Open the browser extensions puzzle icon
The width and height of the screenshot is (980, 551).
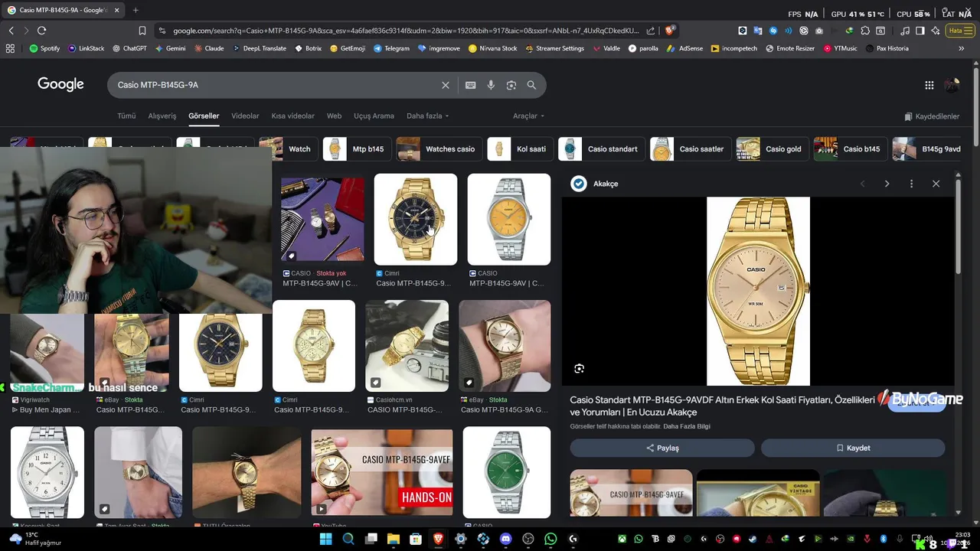(x=865, y=31)
